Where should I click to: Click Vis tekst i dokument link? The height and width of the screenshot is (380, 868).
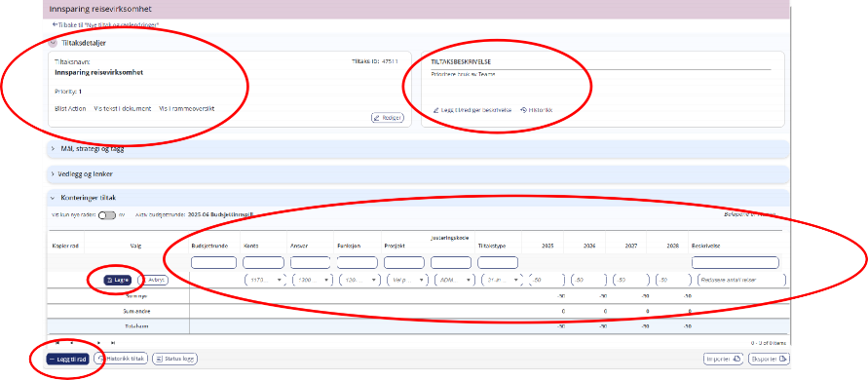click(x=123, y=109)
